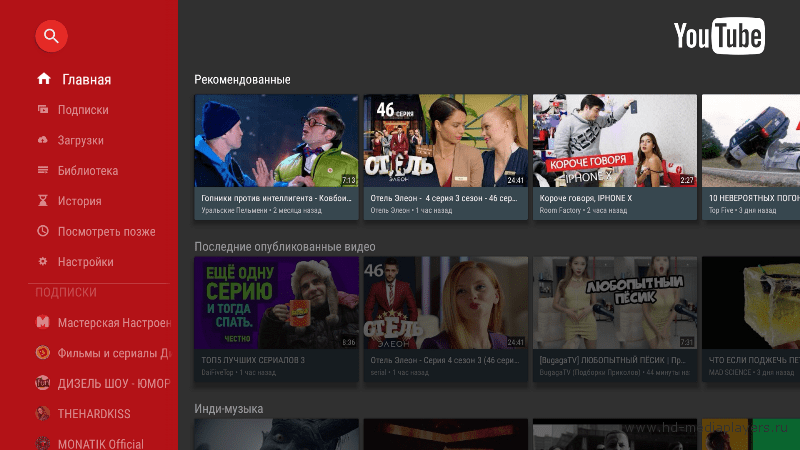
Task: Click the clock icon beside Посмотреть позже
Action: tap(43, 231)
